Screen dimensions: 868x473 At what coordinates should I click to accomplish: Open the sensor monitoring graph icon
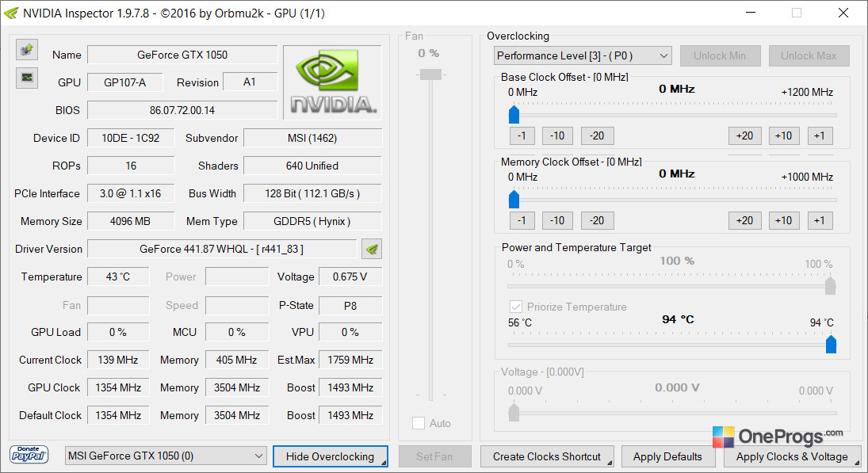coord(27,78)
